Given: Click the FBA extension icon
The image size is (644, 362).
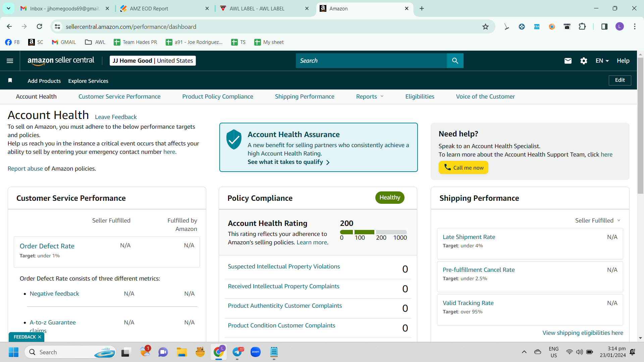Looking at the screenshot, I should click(x=537, y=27).
